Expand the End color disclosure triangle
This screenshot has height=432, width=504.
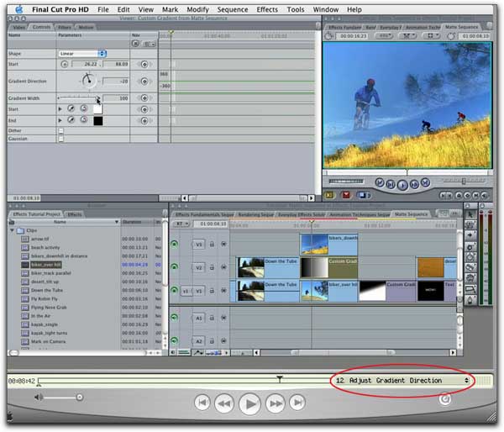coord(60,120)
